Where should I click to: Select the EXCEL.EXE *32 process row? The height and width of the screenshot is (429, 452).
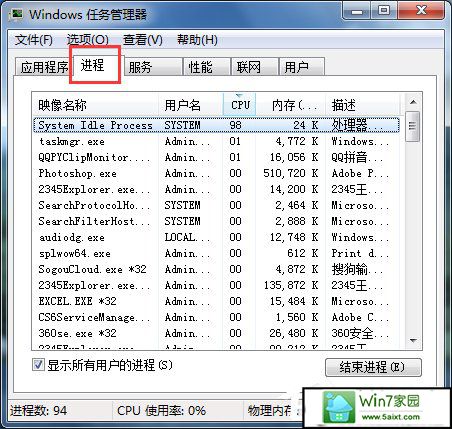217,301
